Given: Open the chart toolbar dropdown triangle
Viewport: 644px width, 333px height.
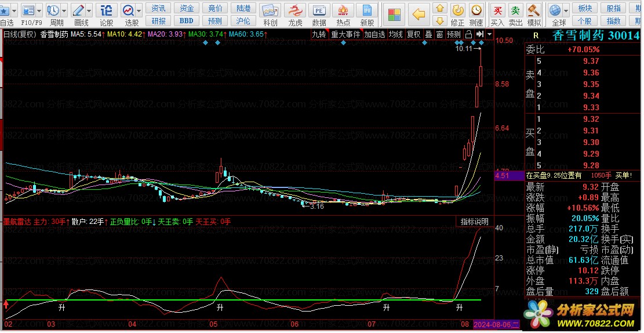Looking at the screenshot, I should tap(489, 34).
